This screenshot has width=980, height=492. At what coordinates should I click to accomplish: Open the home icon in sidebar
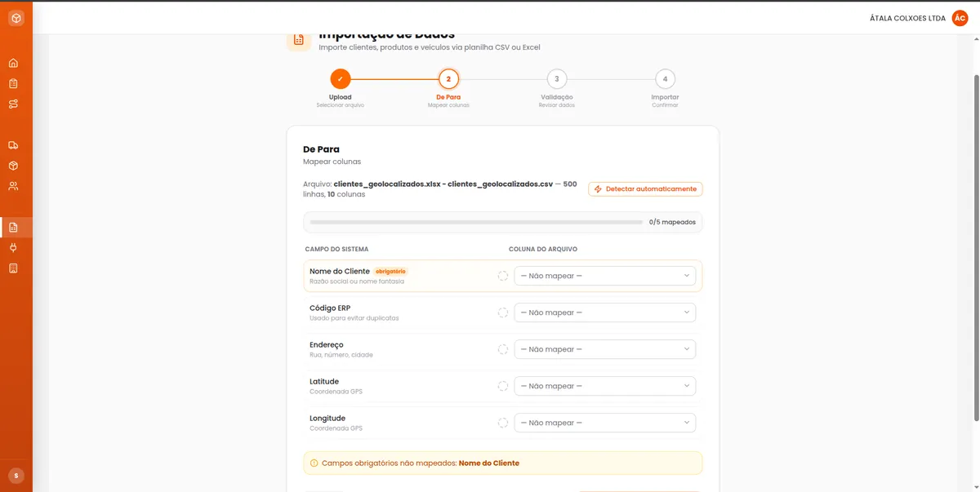[x=13, y=63]
